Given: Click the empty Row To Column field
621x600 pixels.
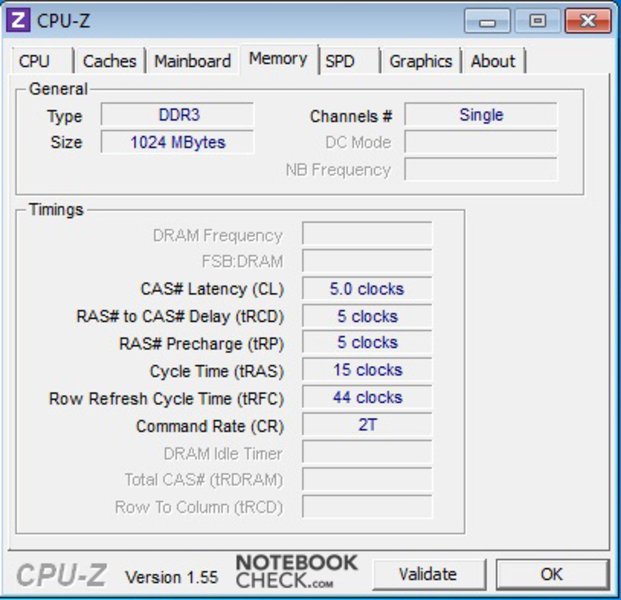Looking at the screenshot, I should point(367,506).
